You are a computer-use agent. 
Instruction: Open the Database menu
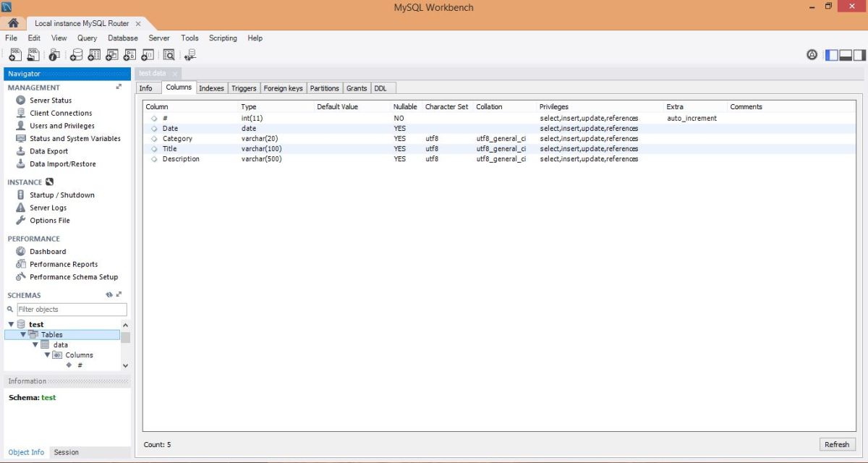123,38
